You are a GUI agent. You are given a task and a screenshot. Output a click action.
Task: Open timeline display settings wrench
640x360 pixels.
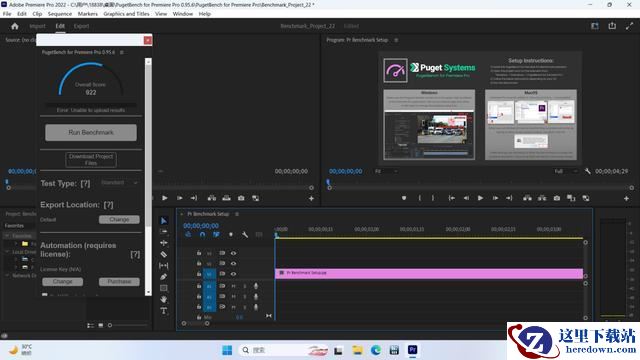tap(245, 235)
